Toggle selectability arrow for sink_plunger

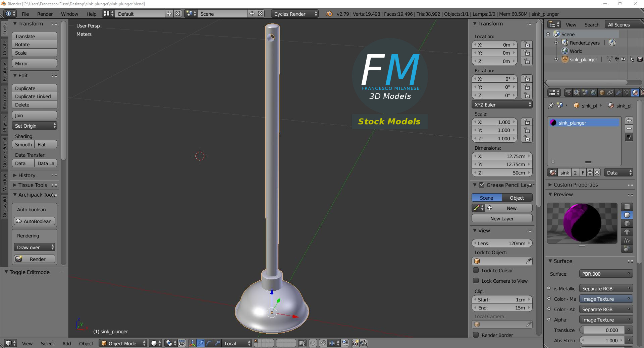click(x=632, y=59)
